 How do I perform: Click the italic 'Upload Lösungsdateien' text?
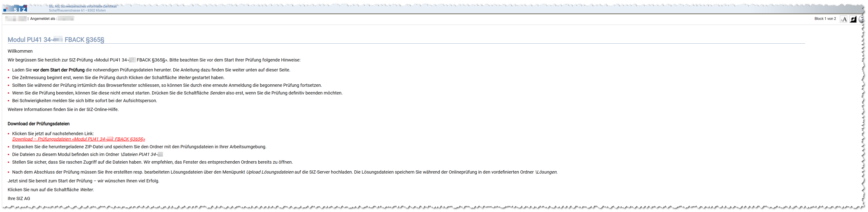point(269,172)
